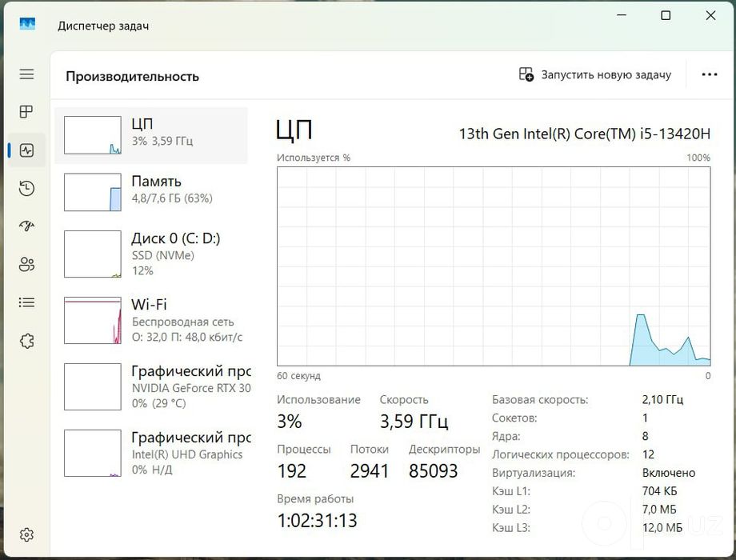Open the hamburger navigation menu
This screenshot has width=736, height=560.
pos(26,74)
